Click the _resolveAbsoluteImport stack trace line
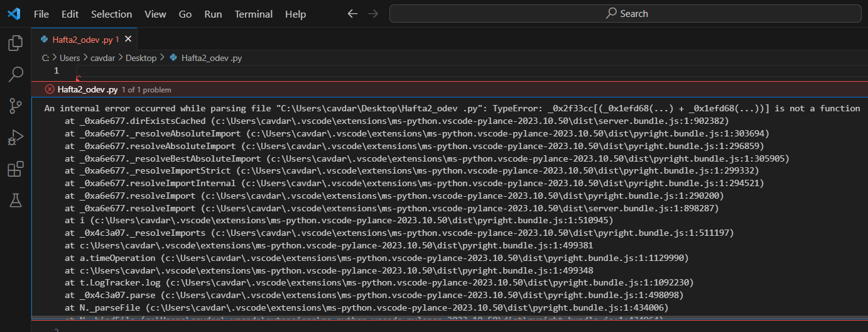 click(x=417, y=133)
